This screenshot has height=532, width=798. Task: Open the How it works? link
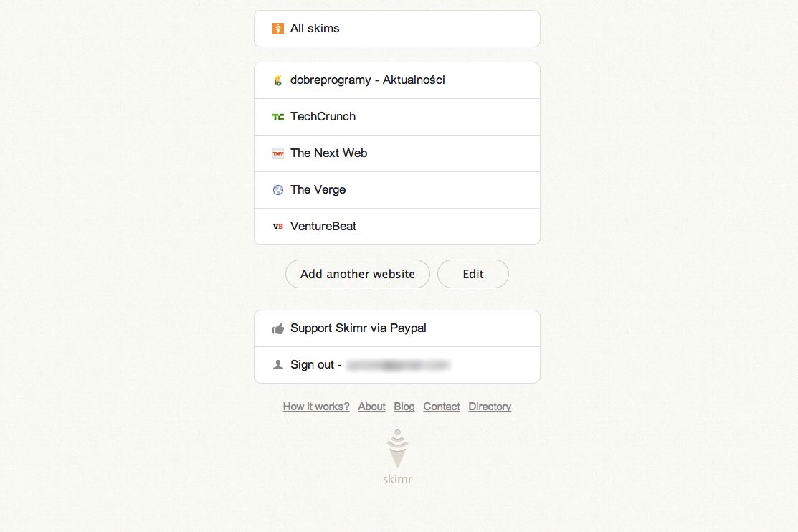[x=316, y=407]
